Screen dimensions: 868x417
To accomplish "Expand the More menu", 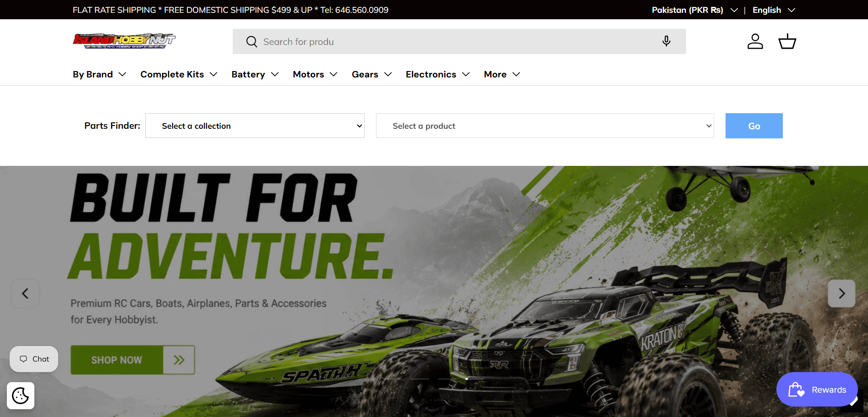I will click(x=502, y=74).
